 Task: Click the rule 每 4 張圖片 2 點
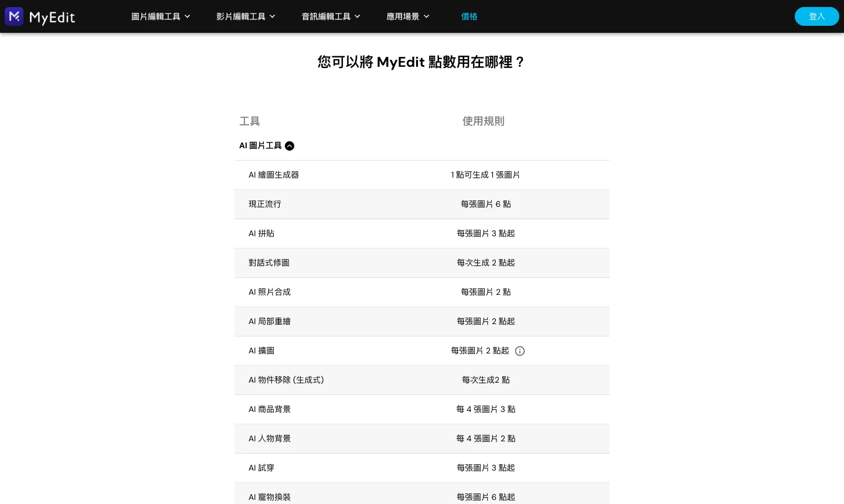coord(486,438)
